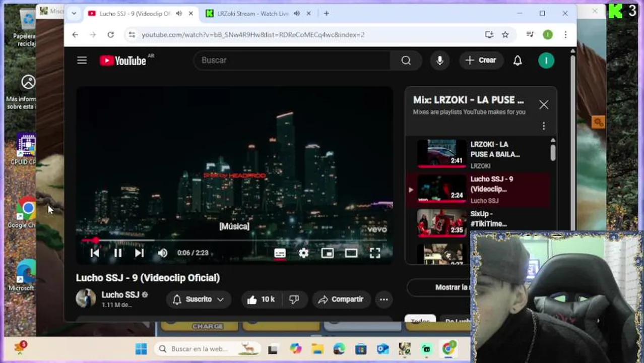644x363 pixels.
Task: Mute the Lucho SSJ tab audio icon
Action: [x=179, y=14]
